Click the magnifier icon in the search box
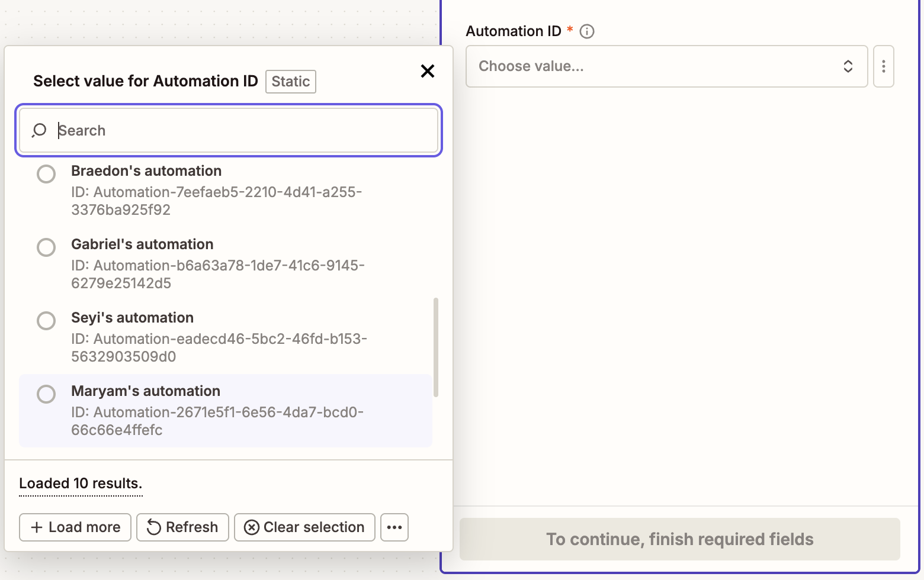924x580 pixels. tap(39, 130)
